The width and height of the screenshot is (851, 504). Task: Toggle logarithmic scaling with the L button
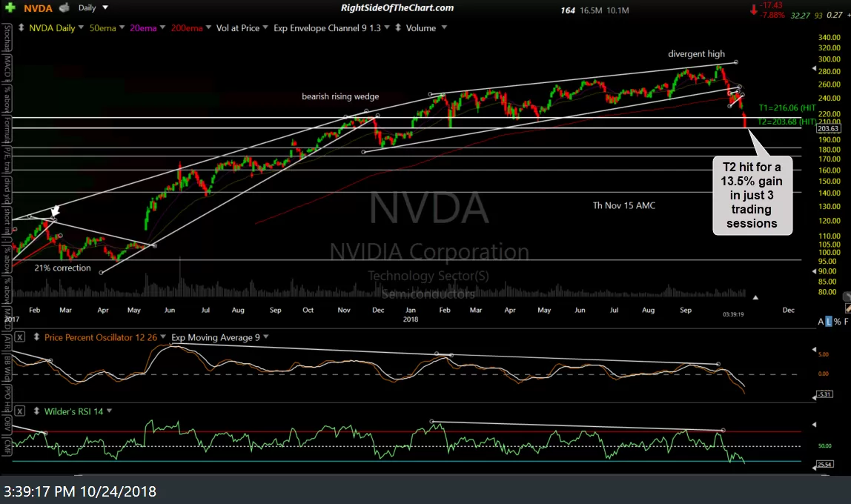point(828,322)
